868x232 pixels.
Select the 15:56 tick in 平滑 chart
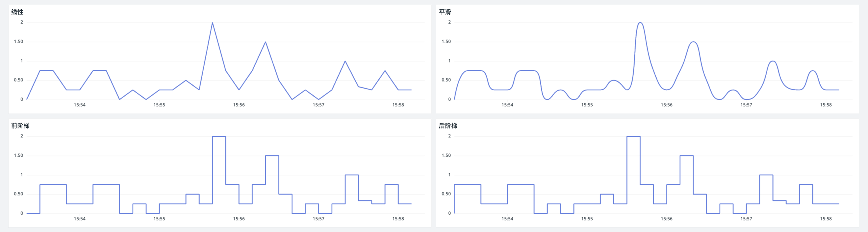pos(666,105)
